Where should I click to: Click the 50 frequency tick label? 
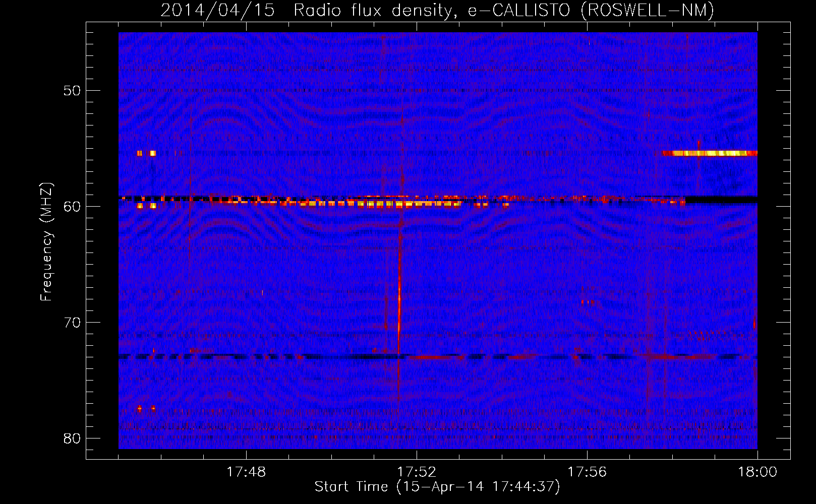pyautogui.click(x=72, y=91)
